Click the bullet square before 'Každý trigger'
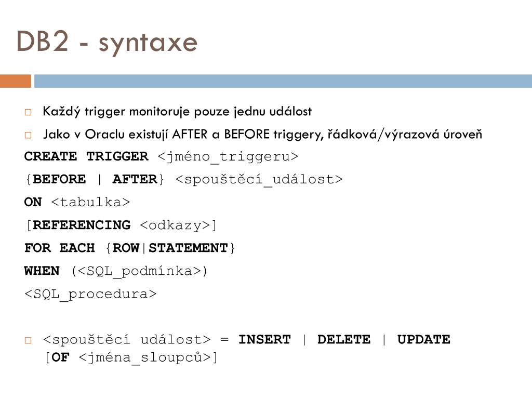532x399 pixels. point(28,112)
